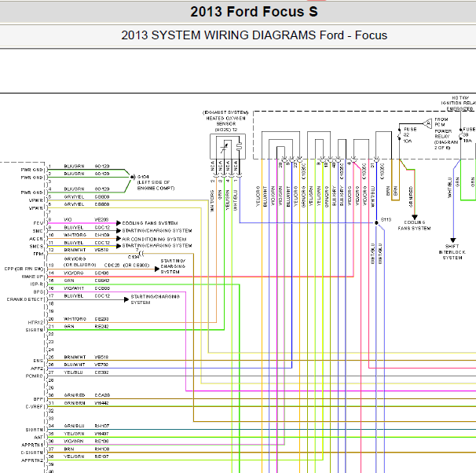Click the CRANK DETECT pin label

(x=25, y=299)
